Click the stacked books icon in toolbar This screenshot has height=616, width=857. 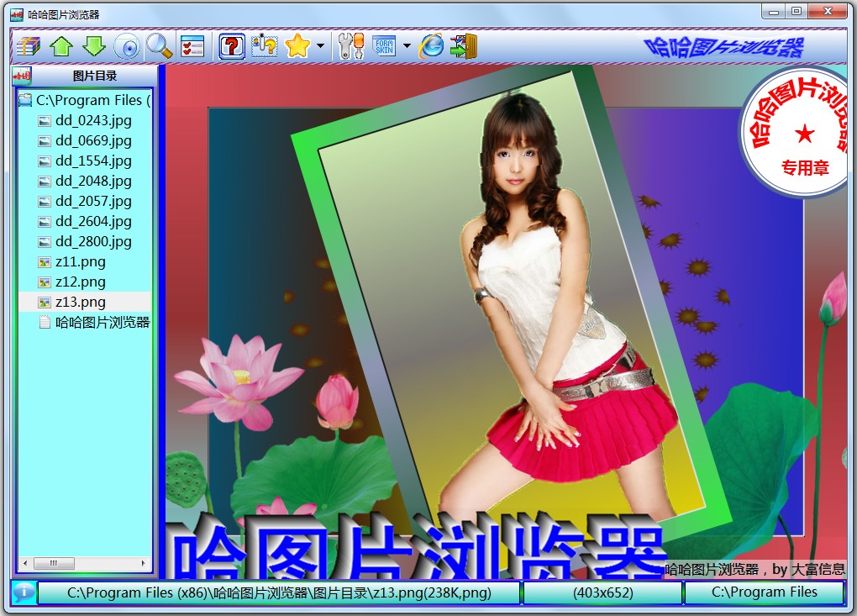[x=29, y=45]
